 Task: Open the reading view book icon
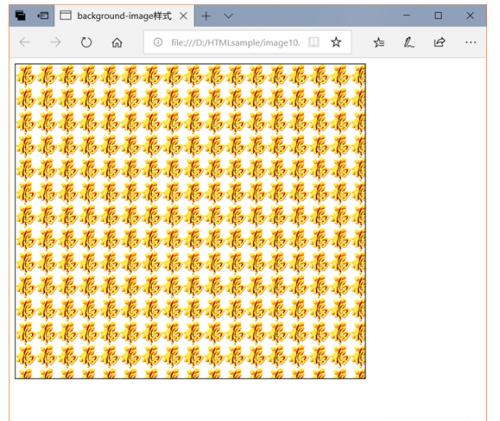[313, 42]
